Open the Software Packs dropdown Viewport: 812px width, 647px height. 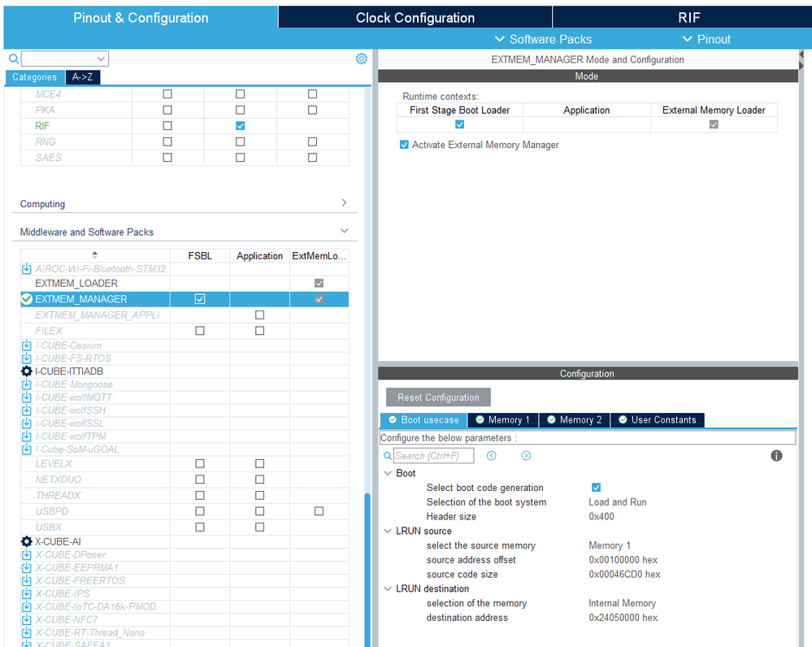pos(543,39)
